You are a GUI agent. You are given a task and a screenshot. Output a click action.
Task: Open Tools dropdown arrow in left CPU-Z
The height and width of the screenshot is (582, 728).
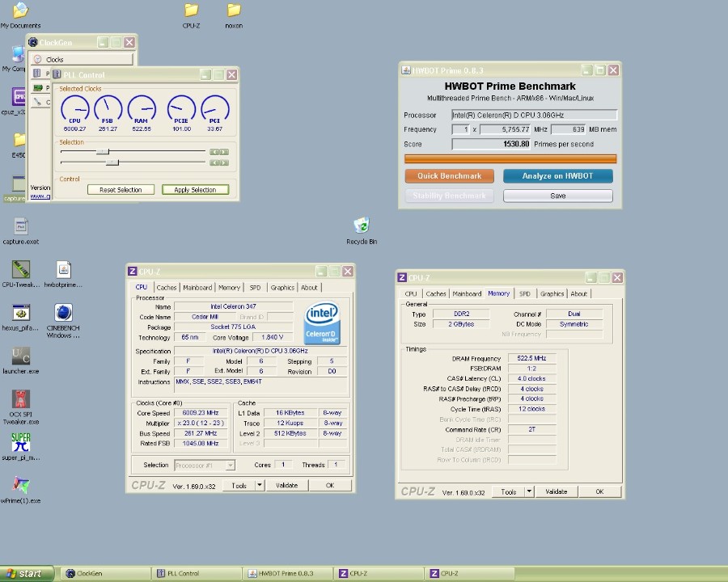(260, 486)
